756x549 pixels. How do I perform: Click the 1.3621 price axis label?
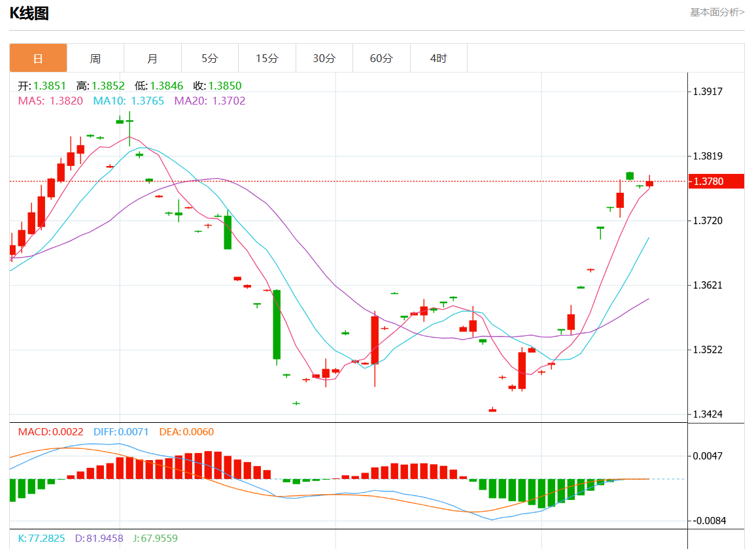pos(708,286)
